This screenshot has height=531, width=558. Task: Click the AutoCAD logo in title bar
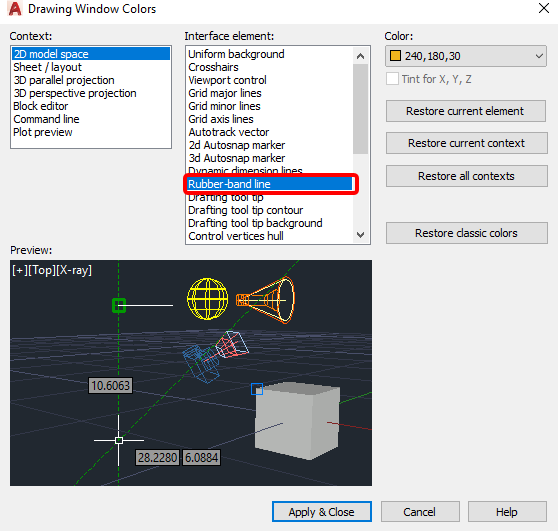coord(15,9)
